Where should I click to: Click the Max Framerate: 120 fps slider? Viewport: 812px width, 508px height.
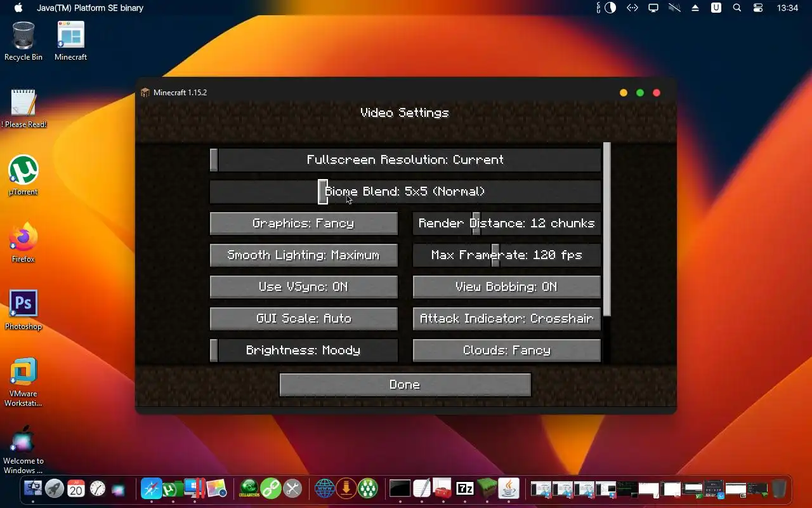pyautogui.click(x=507, y=255)
